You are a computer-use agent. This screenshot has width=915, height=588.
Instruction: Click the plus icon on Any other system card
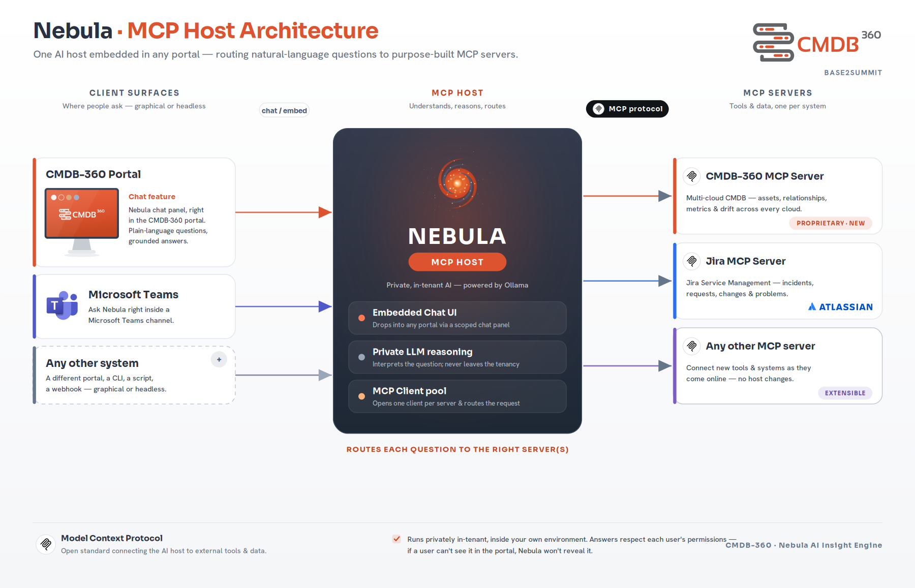pyautogui.click(x=219, y=359)
